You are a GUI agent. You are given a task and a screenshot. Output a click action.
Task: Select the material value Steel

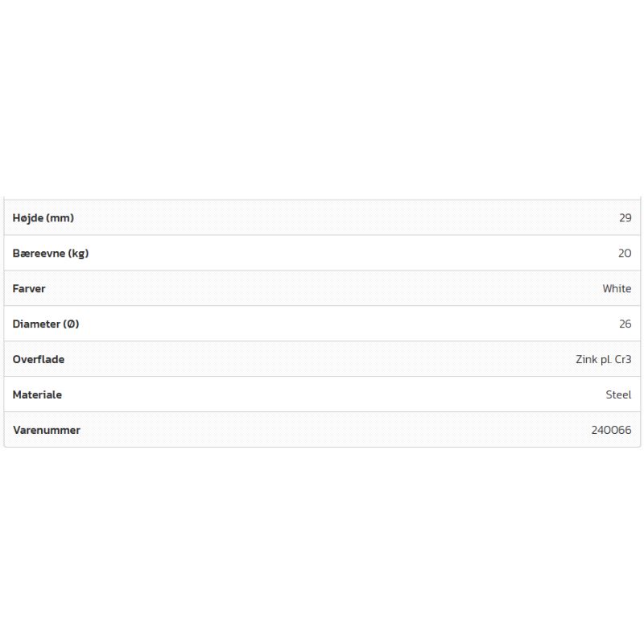[618, 395]
